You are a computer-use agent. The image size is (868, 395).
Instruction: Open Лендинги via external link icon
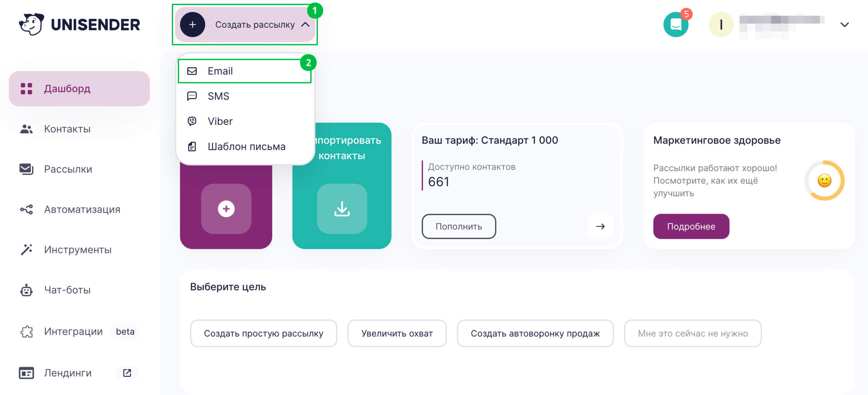pyautogui.click(x=127, y=373)
